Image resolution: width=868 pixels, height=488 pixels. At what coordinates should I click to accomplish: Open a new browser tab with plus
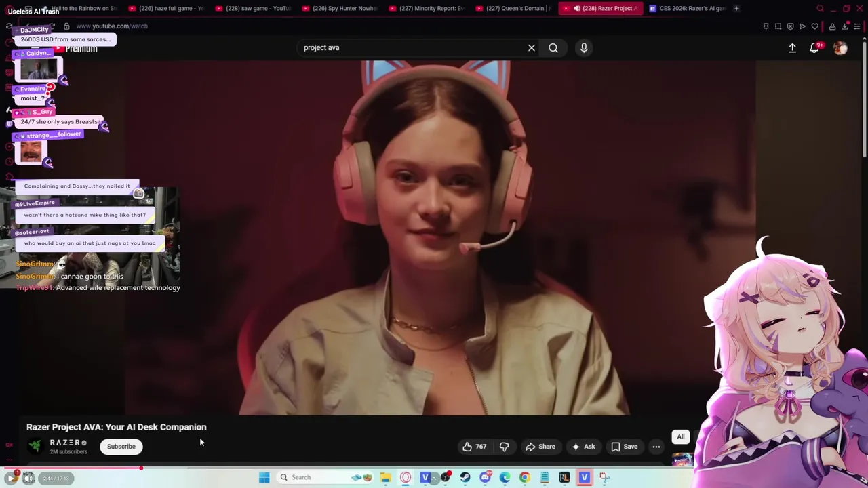pyautogui.click(x=736, y=8)
